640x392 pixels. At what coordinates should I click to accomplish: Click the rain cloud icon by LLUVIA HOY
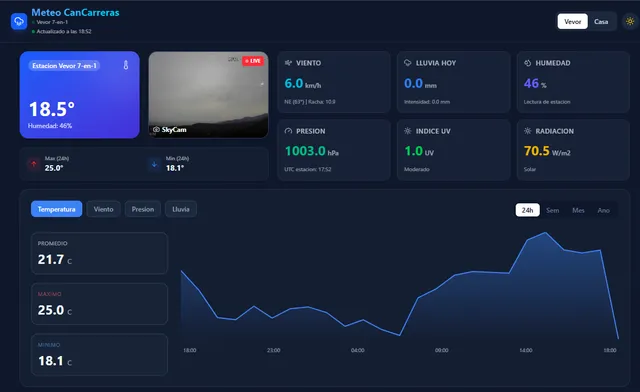click(x=407, y=63)
